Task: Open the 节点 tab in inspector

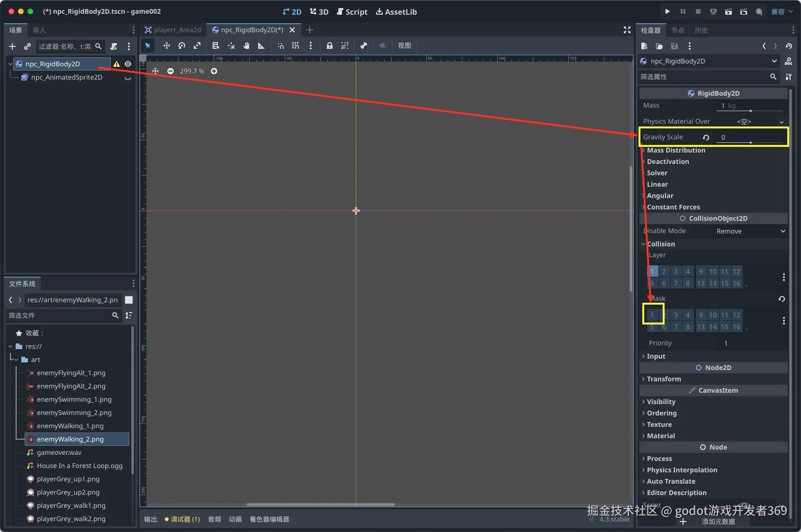Action: point(678,30)
